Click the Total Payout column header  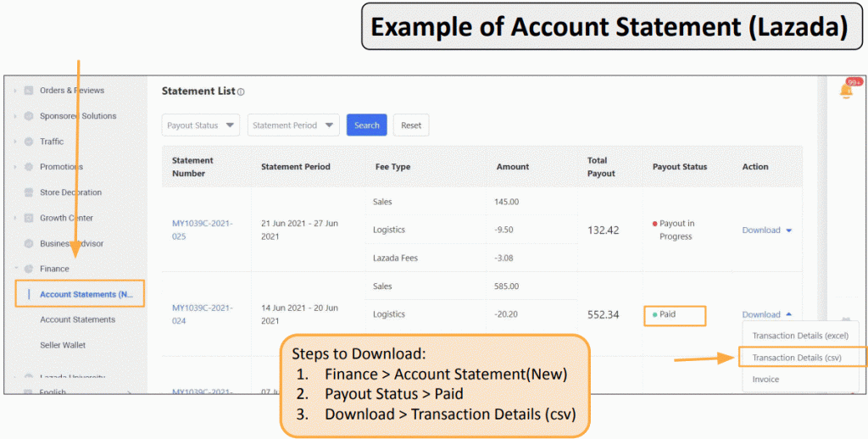[x=601, y=167]
